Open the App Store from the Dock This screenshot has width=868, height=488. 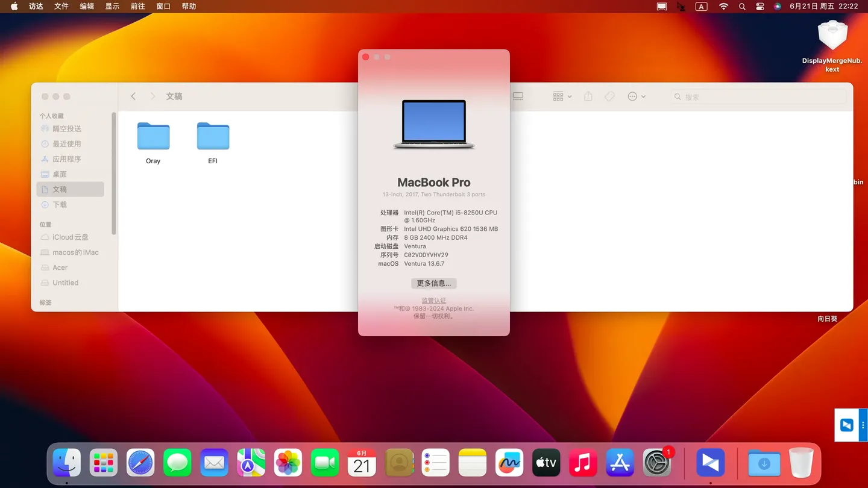620,462
